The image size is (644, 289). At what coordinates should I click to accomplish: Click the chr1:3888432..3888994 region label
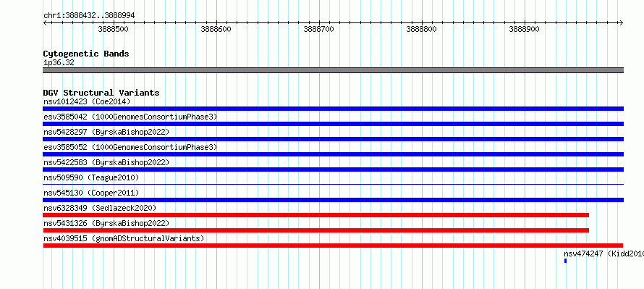(89, 16)
